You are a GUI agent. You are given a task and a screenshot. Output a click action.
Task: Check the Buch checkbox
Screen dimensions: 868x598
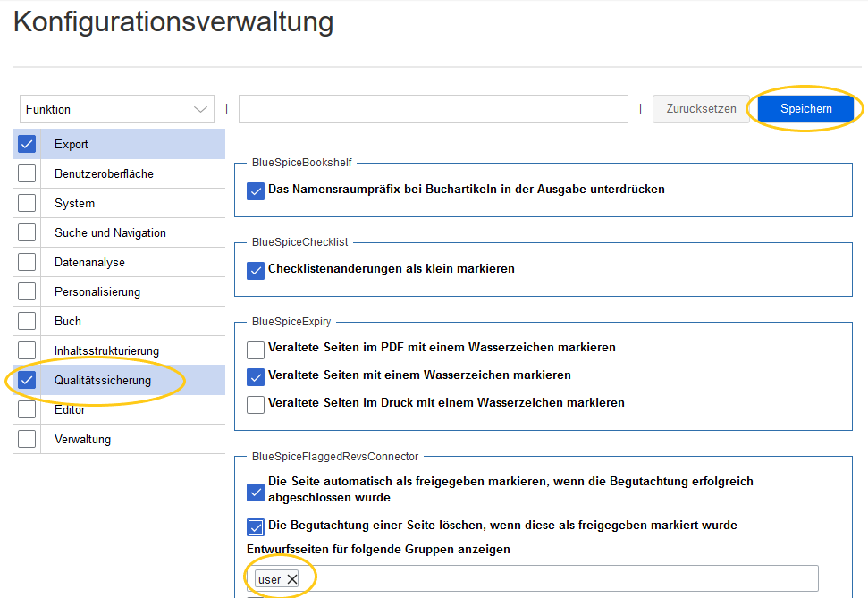27,321
